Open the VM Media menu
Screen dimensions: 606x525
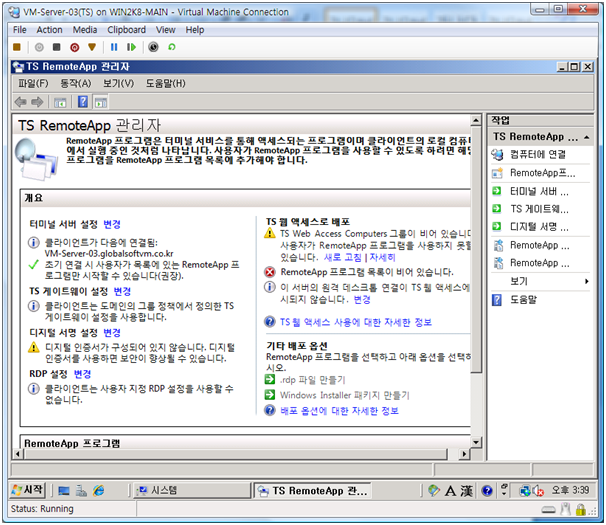click(85, 30)
